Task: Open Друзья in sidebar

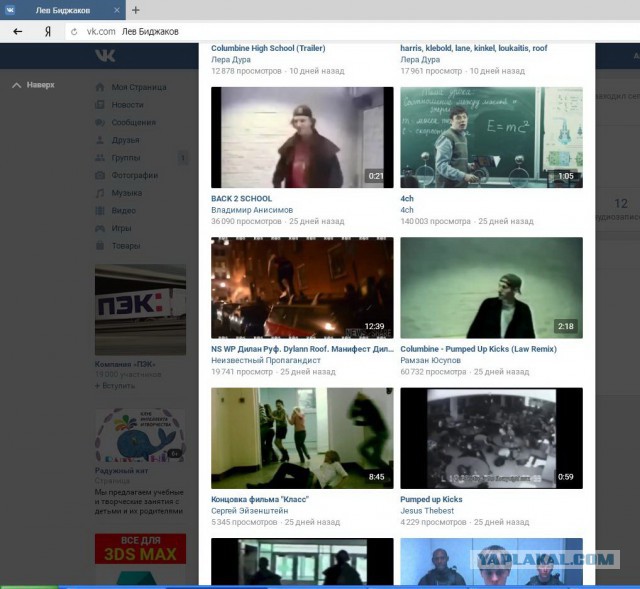Action: [x=126, y=140]
